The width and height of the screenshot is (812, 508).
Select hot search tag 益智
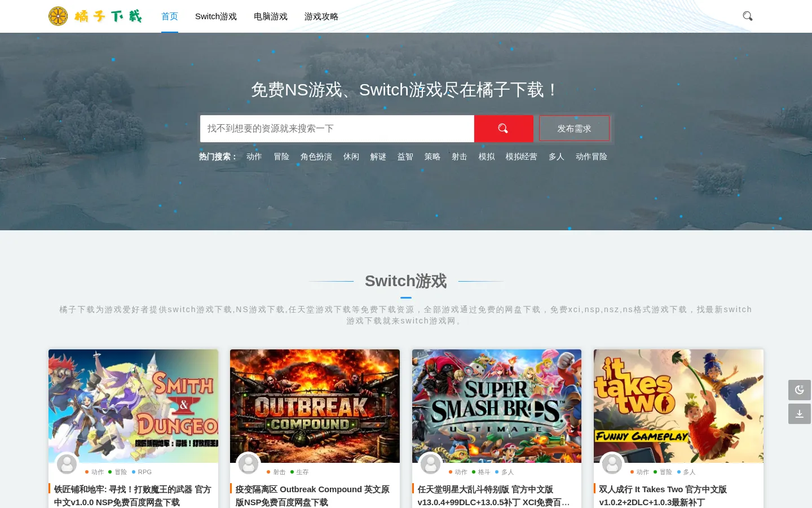[x=405, y=156]
